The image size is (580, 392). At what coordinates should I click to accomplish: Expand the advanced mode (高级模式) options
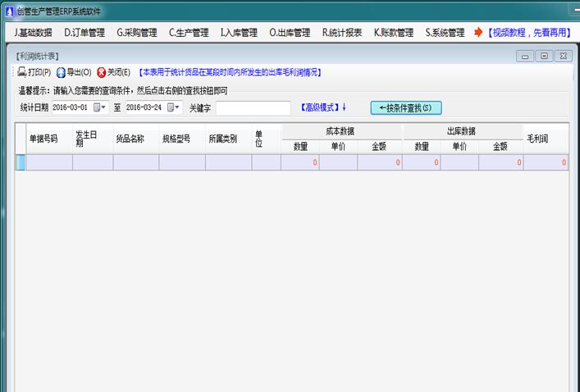pyautogui.click(x=323, y=107)
